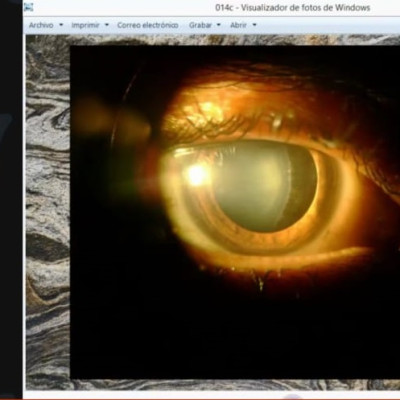Expand the arrow next to Archivo
Image resolution: width=400 pixels, height=400 pixels.
pyautogui.click(x=61, y=25)
